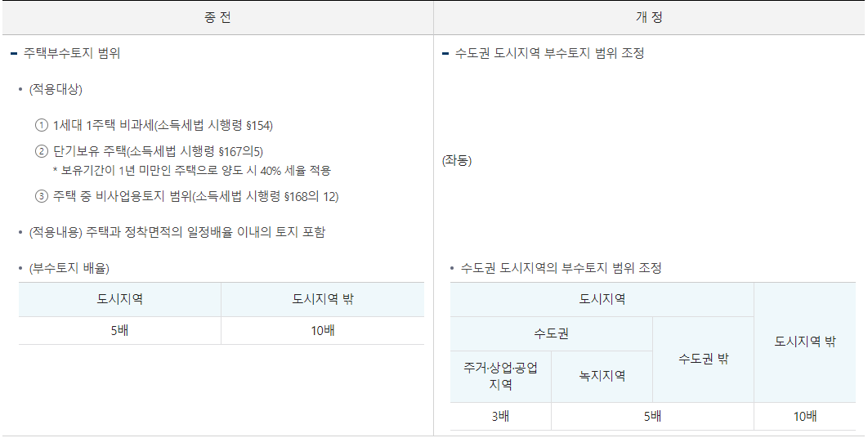The height and width of the screenshot is (438, 868).
Task: Select the '주택부수토지 범위' heading
Action: tap(72, 54)
